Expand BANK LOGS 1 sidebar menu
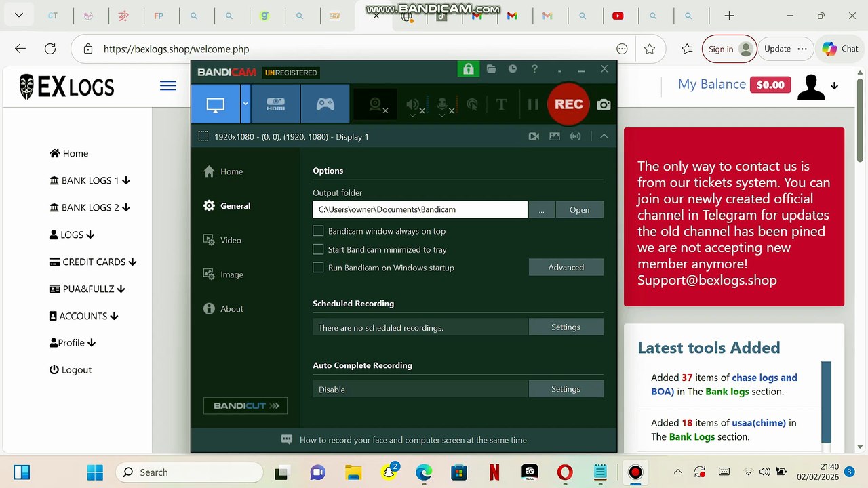Image resolution: width=868 pixels, height=488 pixels. (x=90, y=181)
